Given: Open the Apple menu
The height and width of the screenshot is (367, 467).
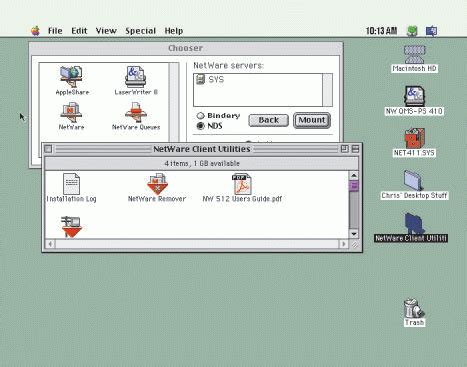Looking at the screenshot, I should point(35,31).
